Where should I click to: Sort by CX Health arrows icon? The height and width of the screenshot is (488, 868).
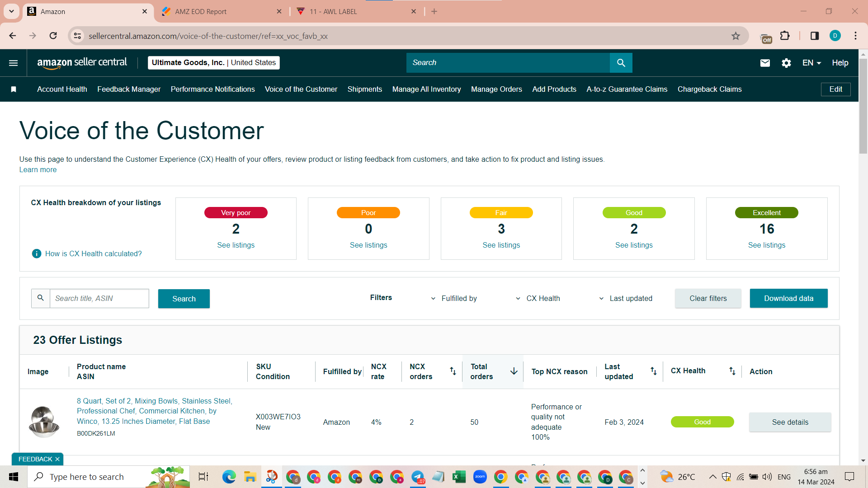click(732, 371)
